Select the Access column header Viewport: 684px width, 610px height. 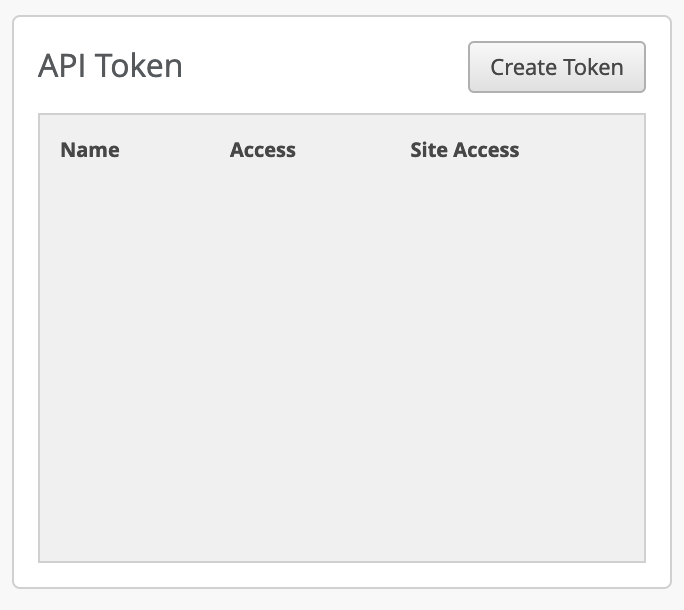[x=263, y=150]
